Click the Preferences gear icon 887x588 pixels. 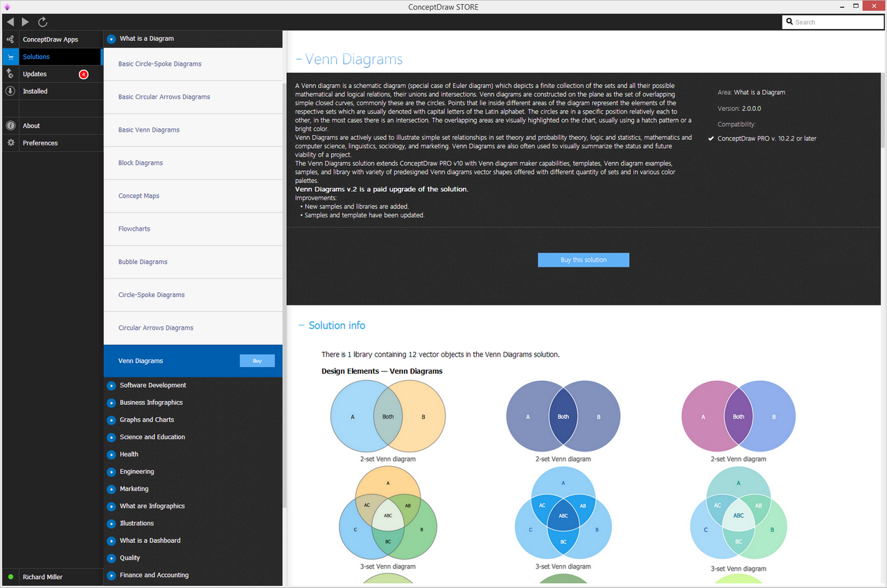(x=10, y=143)
